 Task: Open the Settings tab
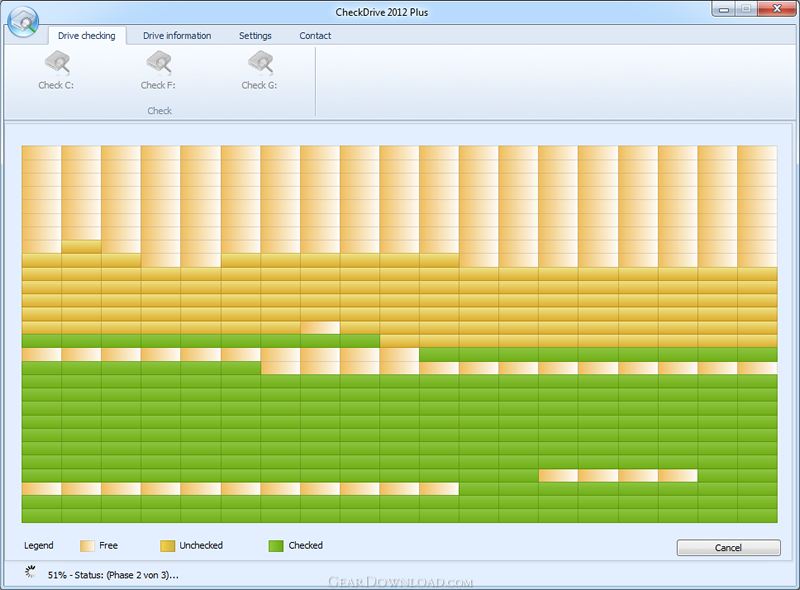[255, 36]
